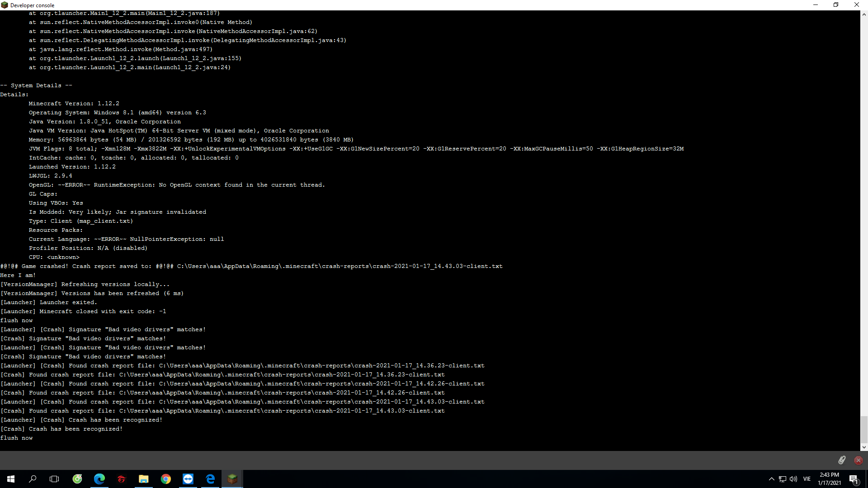Launch Google Chrome from the taskbar

(x=166, y=479)
